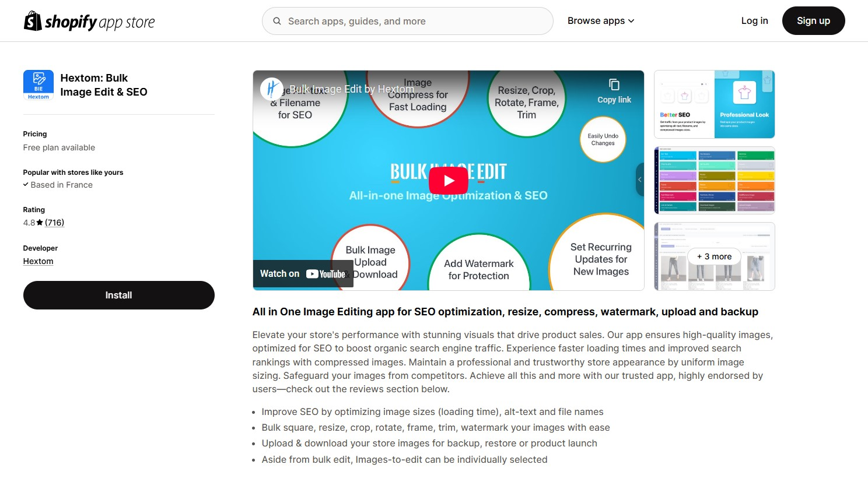Click the Bulk Image Edit by Hextom title
The height and width of the screenshot is (482, 868).
352,89
